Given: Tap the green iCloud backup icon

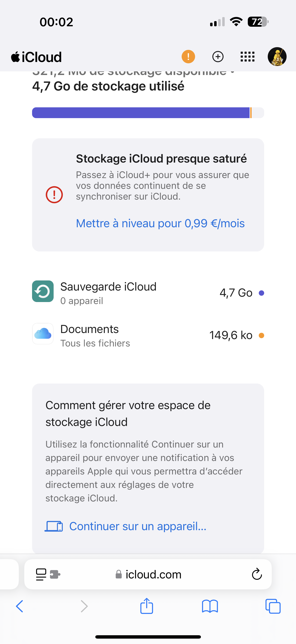Looking at the screenshot, I should [x=43, y=291].
